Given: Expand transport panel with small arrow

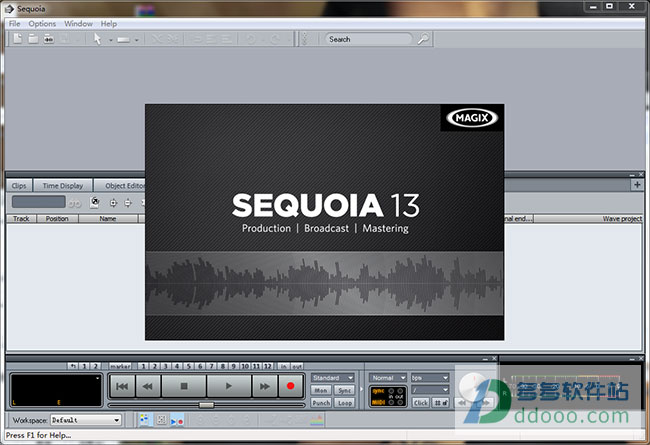Looking at the screenshot, I should (x=361, y=389).
